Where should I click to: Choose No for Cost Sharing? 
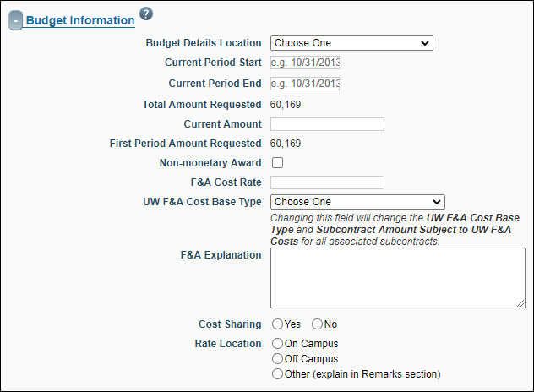[318, 324]
